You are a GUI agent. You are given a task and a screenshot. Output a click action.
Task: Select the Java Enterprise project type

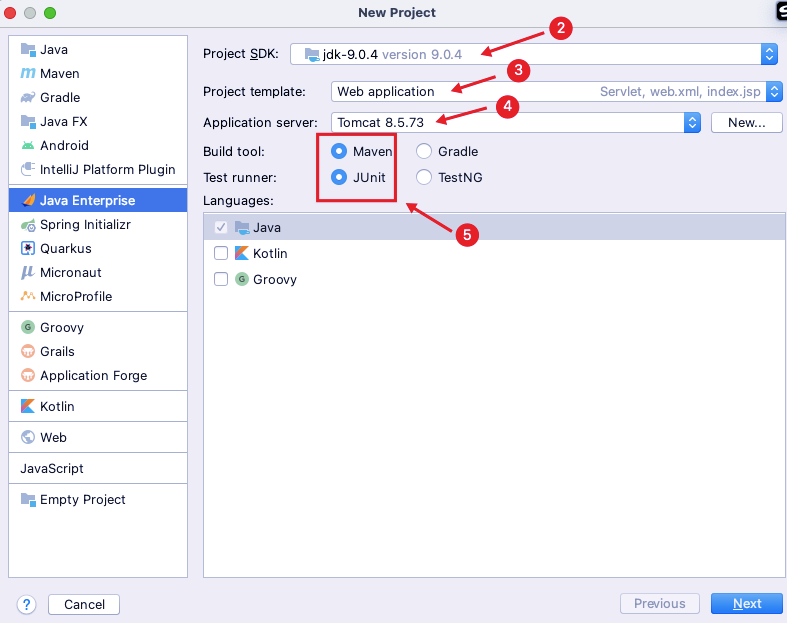coord(98,200)
